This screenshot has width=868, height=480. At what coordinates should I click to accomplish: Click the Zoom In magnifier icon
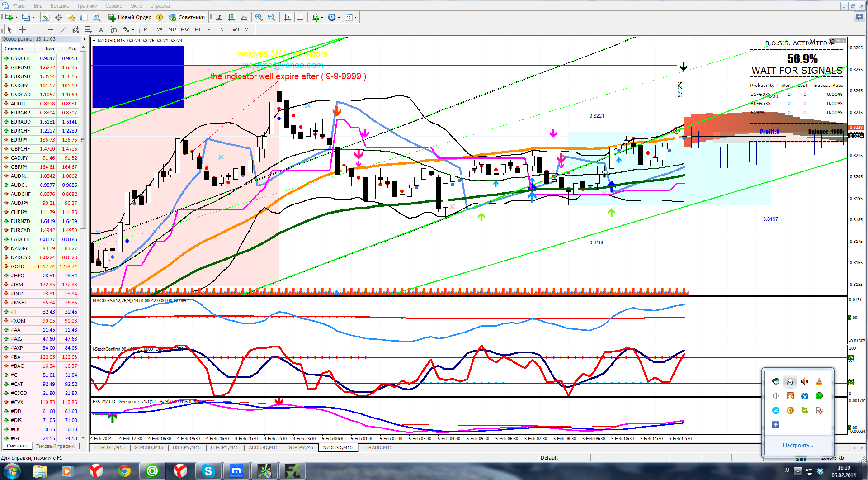click(x=259, y=17)
